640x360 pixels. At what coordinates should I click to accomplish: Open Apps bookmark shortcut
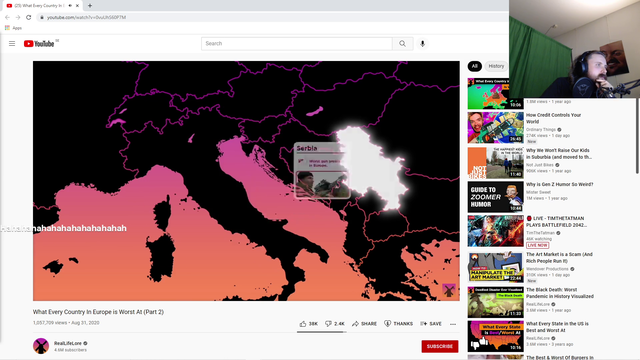click(x=13, y=28)
